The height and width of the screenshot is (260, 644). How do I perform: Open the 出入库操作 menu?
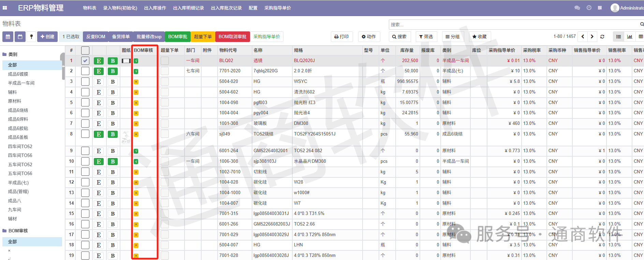tap(155, 8)
